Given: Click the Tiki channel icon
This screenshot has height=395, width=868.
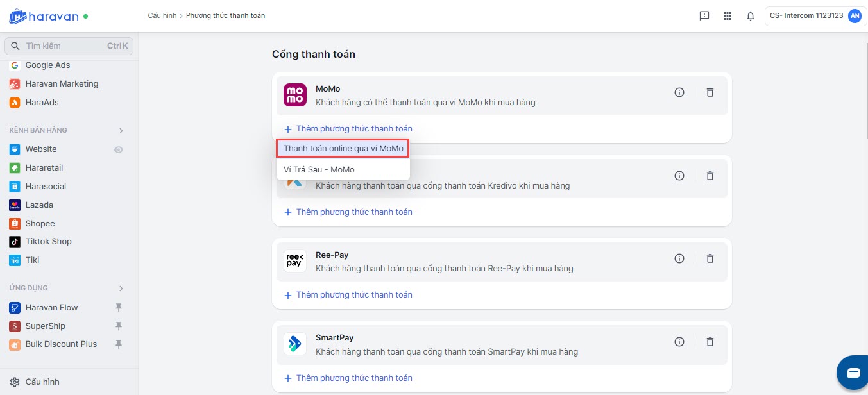Looking at the screenshot, I should [x=15, y=260].
